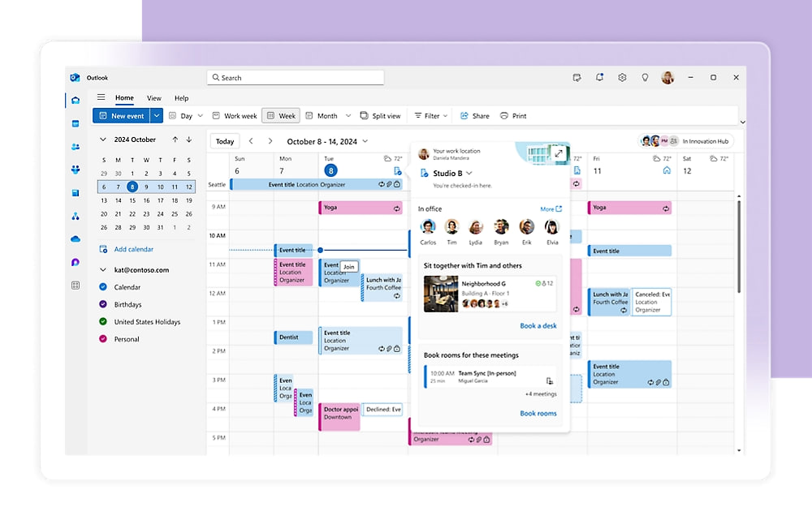The height and width of the screenshot is (520, 812).
Task: Open the Copilot icon in the left rail
Action: click(75, 261)
